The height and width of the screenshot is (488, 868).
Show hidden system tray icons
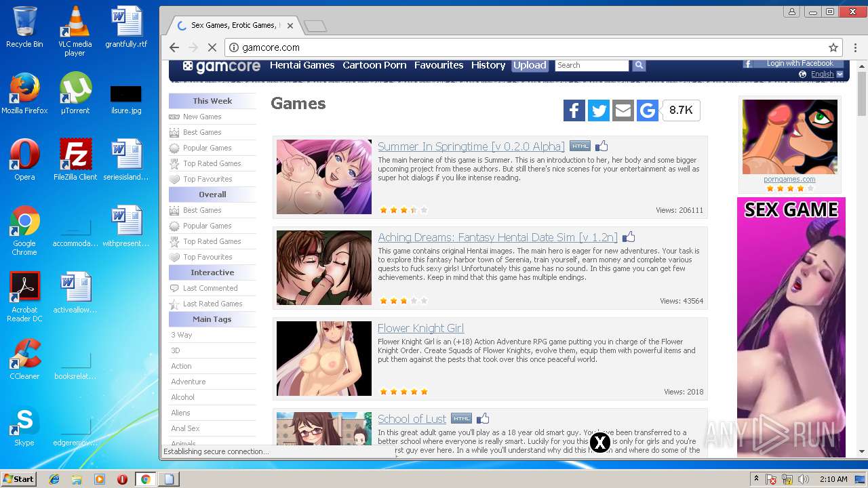coord(756,479)
